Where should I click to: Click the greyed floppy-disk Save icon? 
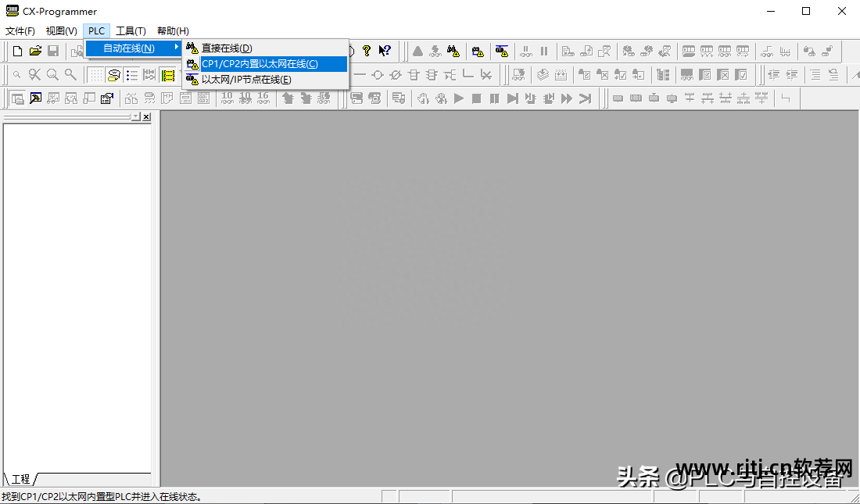pyautogui.click(x=53, y=52)
